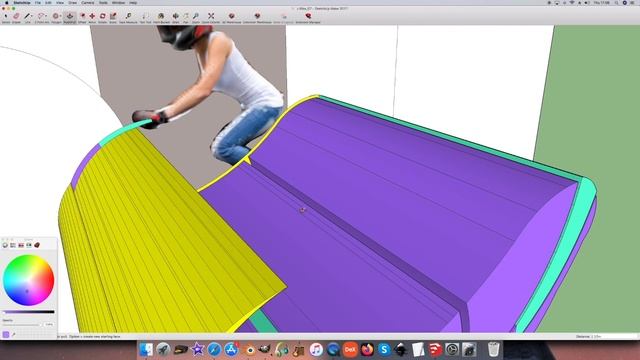Launch iMovie from the dock

click(x=198, y=350)
